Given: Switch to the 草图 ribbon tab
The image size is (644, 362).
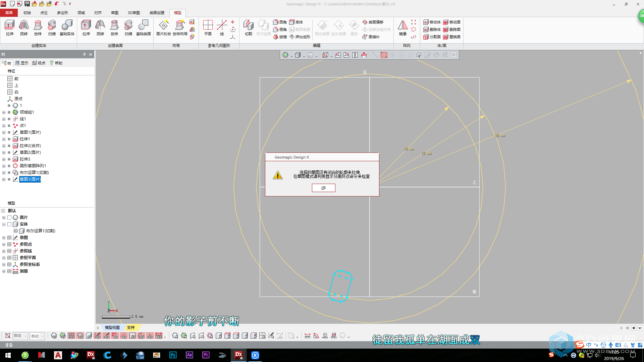Looking at the screenshot, I should (x=115, y=13).
